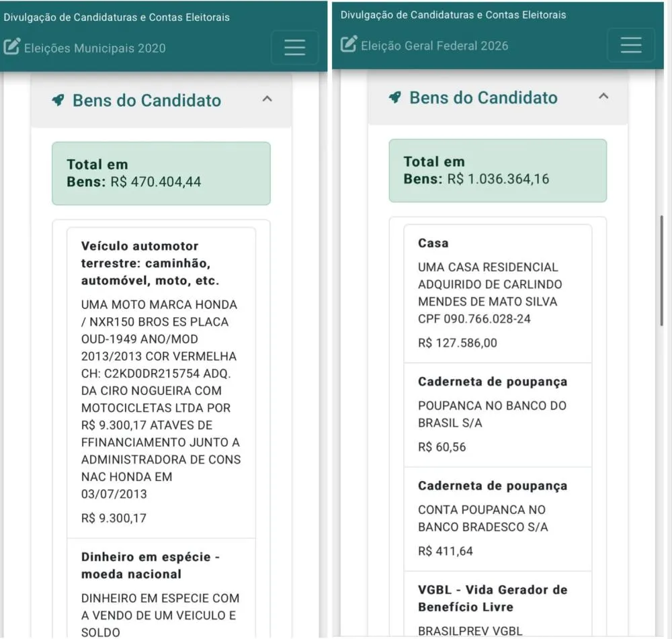Click edit icon beside Eleição Geral Federal 2026

348,44
